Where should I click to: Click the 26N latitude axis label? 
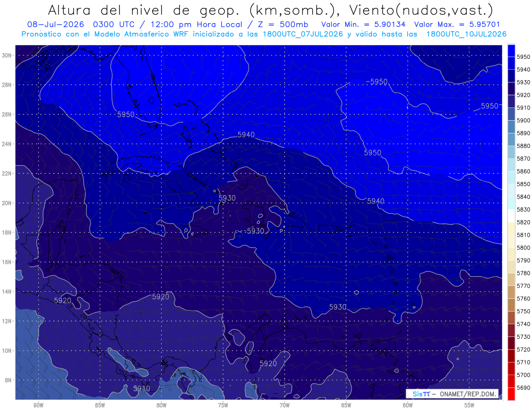pyautogui.click(x=7, y=114)
